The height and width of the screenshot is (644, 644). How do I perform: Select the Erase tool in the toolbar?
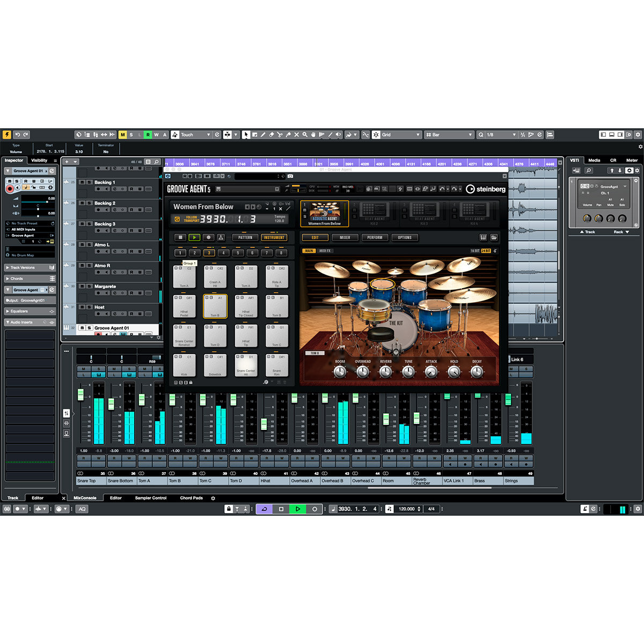pyautogui.click(x=271, y=135)
